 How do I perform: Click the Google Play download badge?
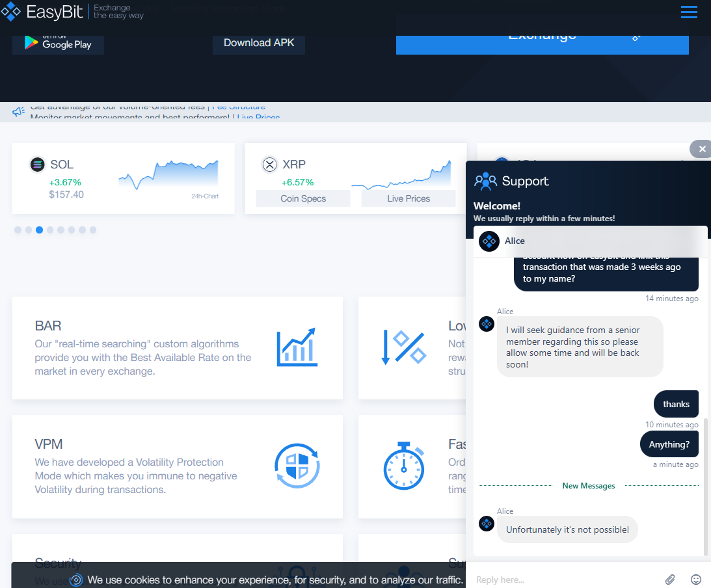pyautogui.click(x=58, y=44)
